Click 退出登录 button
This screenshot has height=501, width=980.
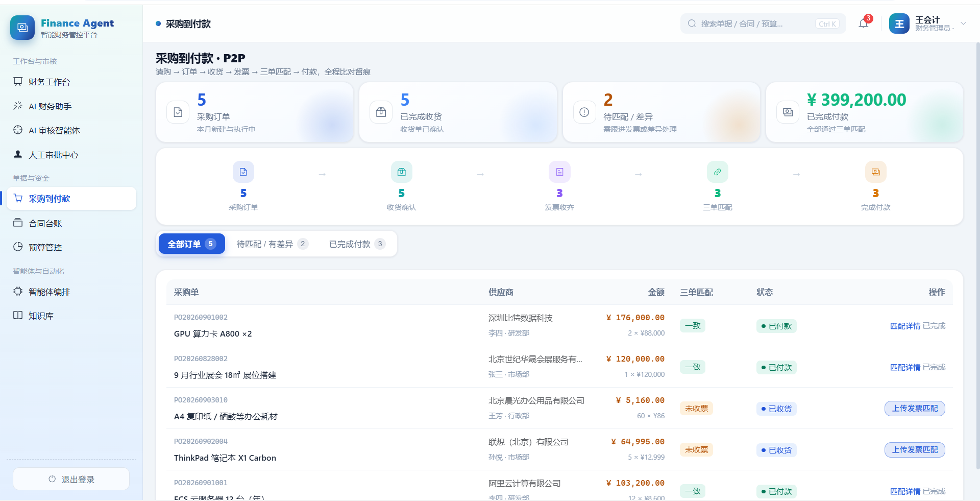click(x=71, y=479)
